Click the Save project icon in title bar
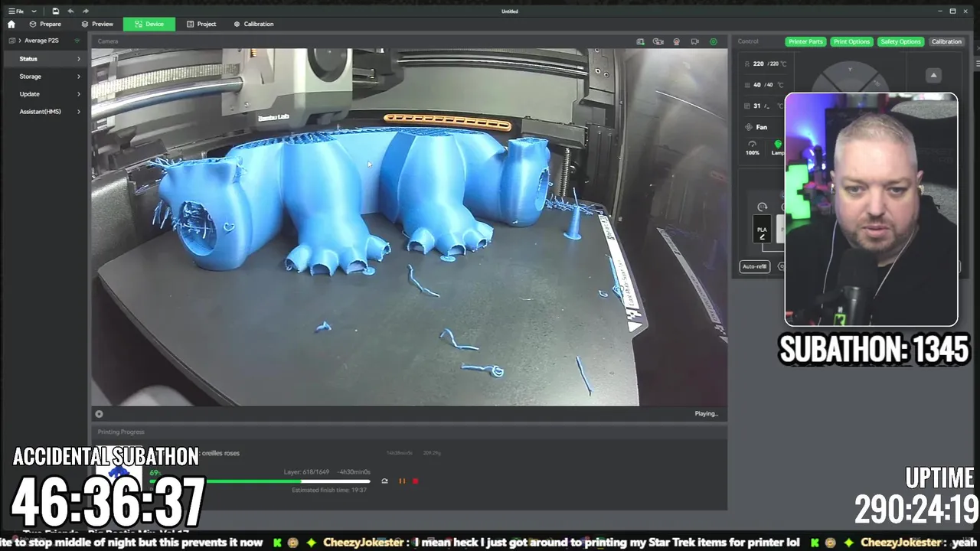 coord(55,11)
